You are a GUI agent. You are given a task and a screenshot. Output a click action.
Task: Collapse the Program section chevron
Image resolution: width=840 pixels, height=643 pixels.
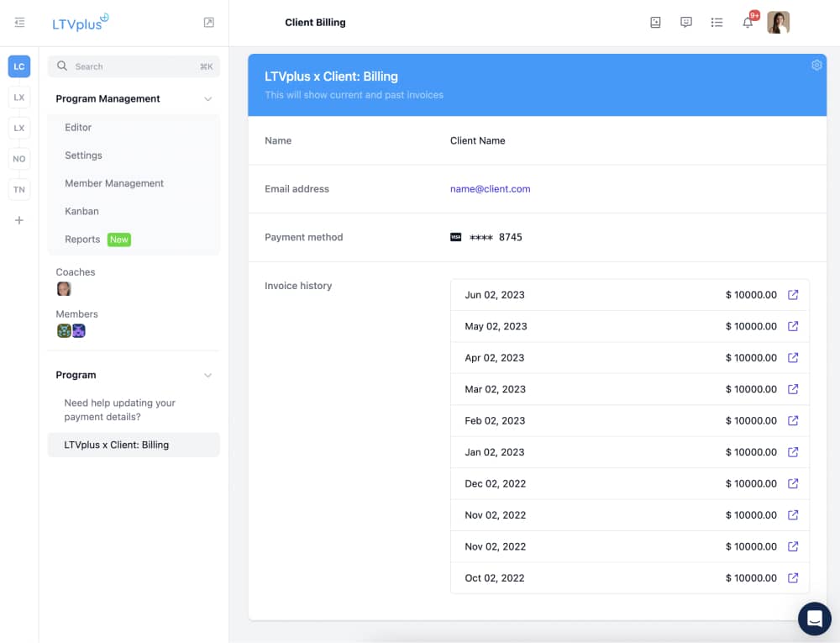[208, 375]
